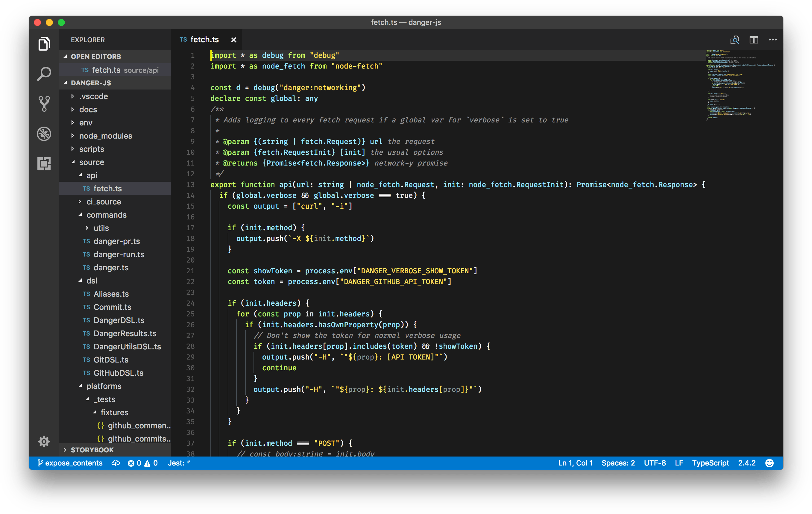Collapse the Open Editors section
Viewport: 812px width, 514px height.
pos(115,56)
